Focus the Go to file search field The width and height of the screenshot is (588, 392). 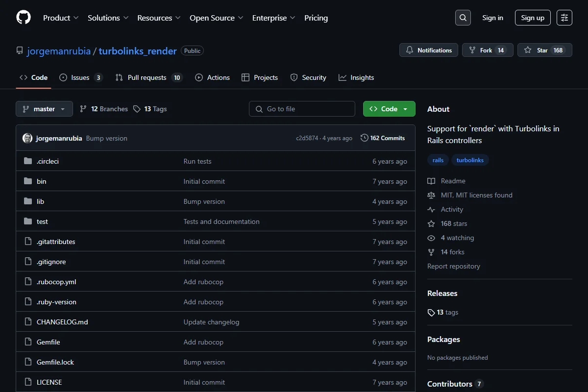point(302,109)
